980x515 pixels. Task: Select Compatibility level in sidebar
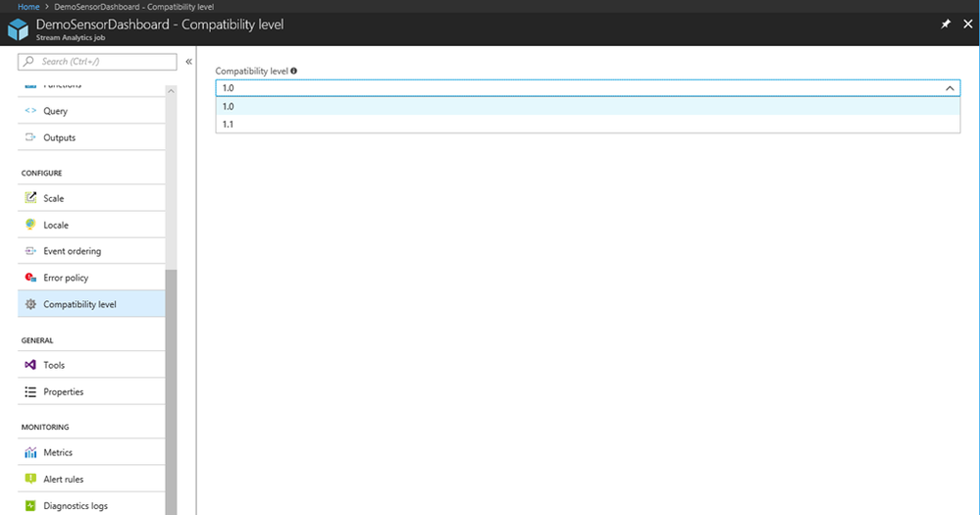[91, 304]
